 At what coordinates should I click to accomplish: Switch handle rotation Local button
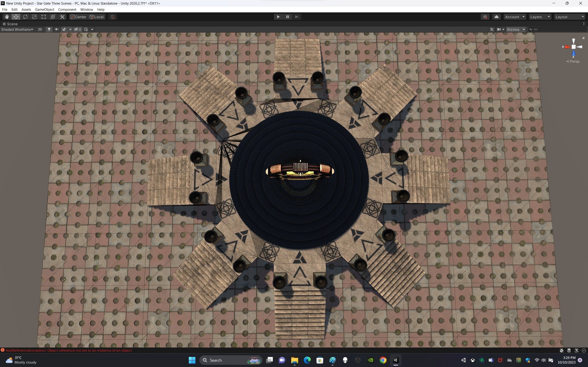pos(97,17)
